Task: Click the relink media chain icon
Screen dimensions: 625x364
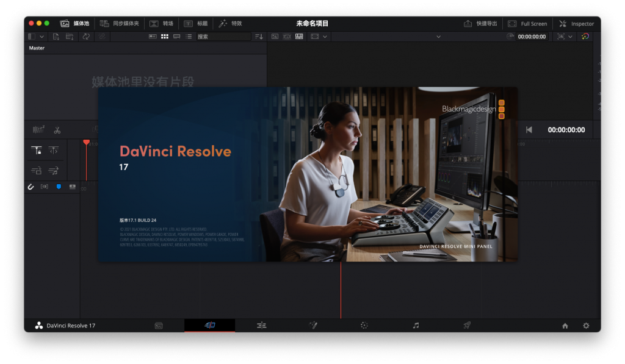Action: (x=102, y=37)
